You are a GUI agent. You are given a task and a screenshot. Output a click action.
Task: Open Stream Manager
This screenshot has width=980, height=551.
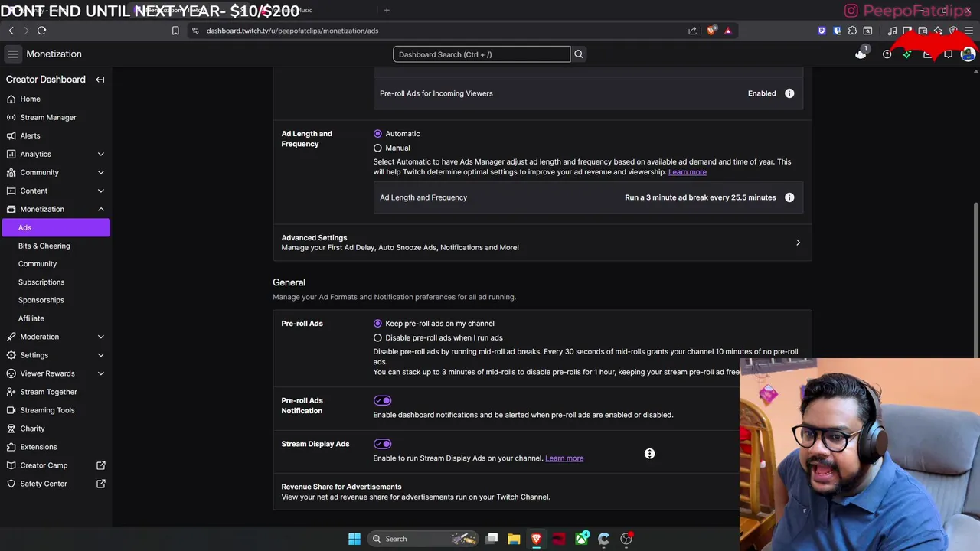point(47,117)
